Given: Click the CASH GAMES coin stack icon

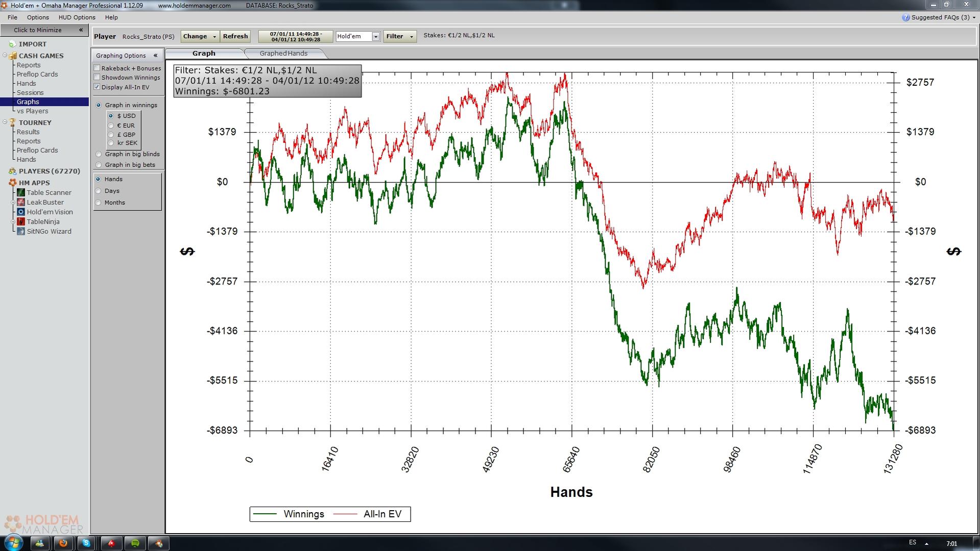Looking at the screenshot, I should [13, 56].
